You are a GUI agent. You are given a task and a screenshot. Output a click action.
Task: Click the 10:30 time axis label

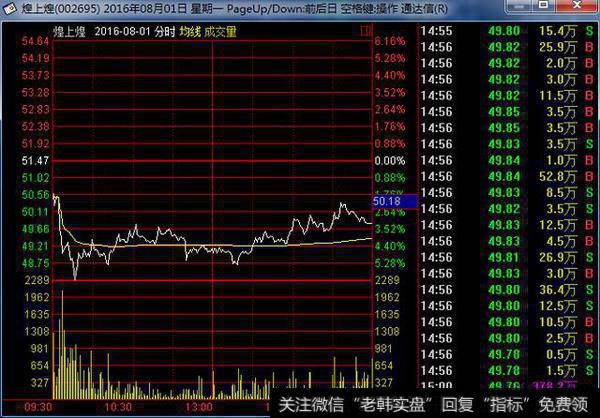click(119, 407)
